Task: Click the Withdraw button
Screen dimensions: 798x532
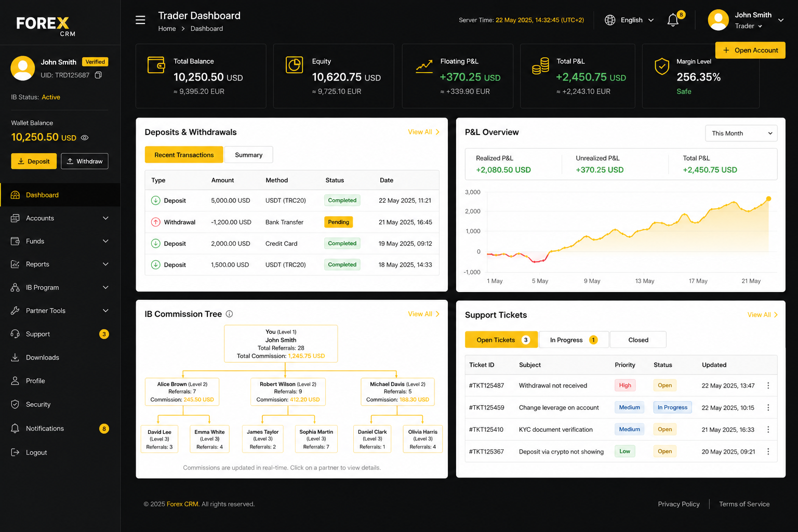Action: pyautogui.click(x=85, y=161)
